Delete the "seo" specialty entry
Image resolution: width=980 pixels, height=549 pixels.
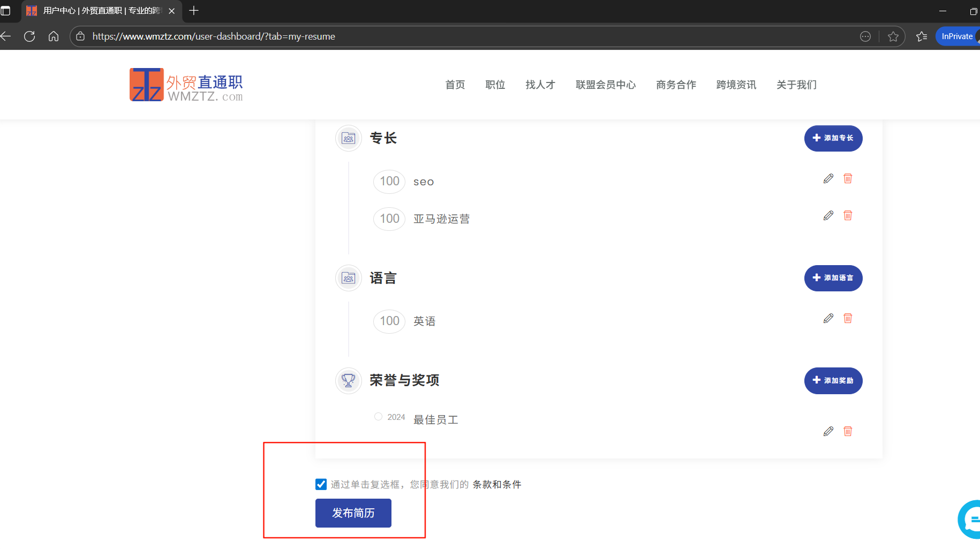848,178
